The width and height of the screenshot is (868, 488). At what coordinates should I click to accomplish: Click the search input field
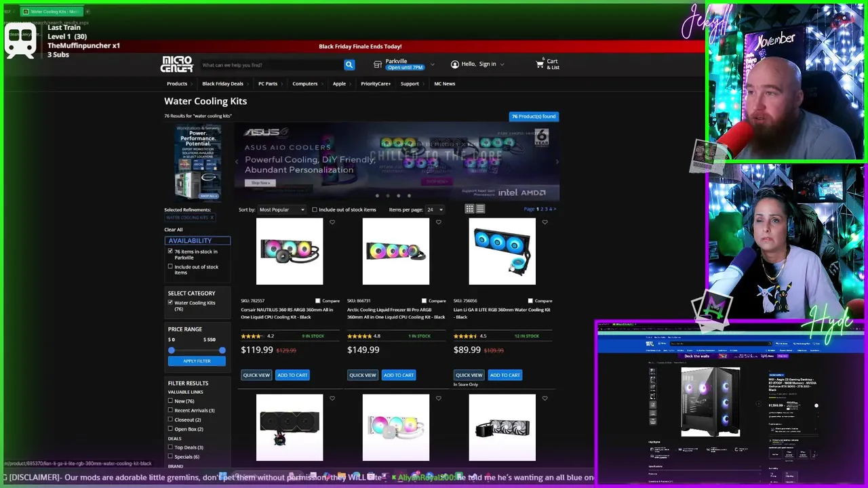click(271, 65)
